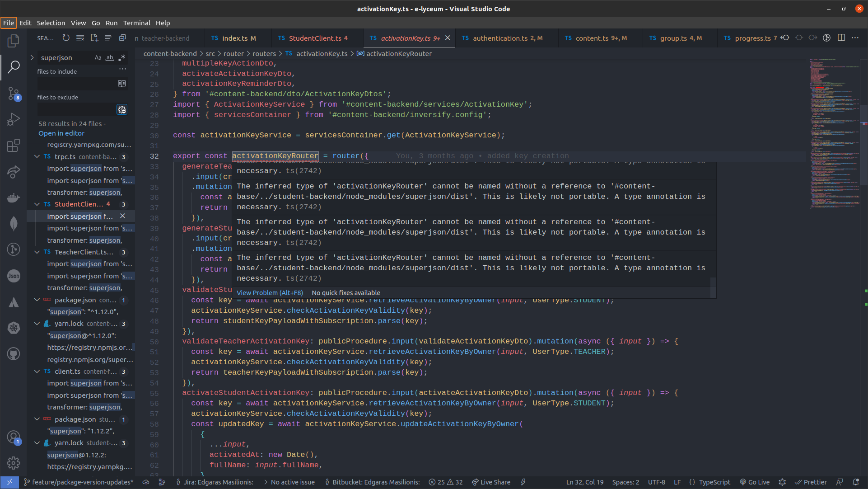The width and height of the screenshot is (868, 489).
Task: Open the Docker view in activity bar
Action: click(x=14, y=197)
